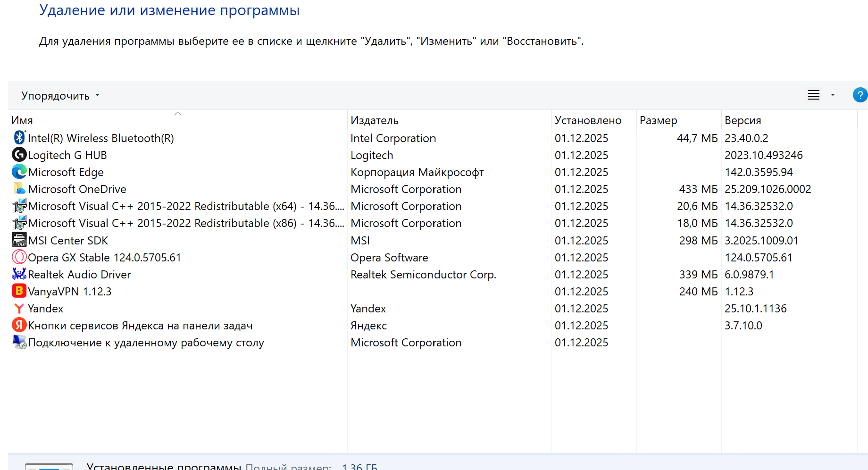Switch the list view layout icon
This screenshot has width=868, height=470.
(x=814, y=95)
